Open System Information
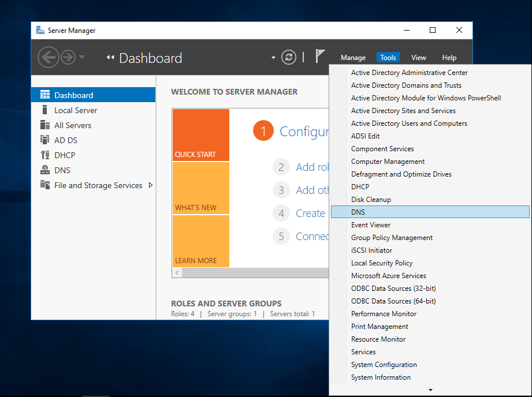The image size is (532, 397). coord(430,377)
